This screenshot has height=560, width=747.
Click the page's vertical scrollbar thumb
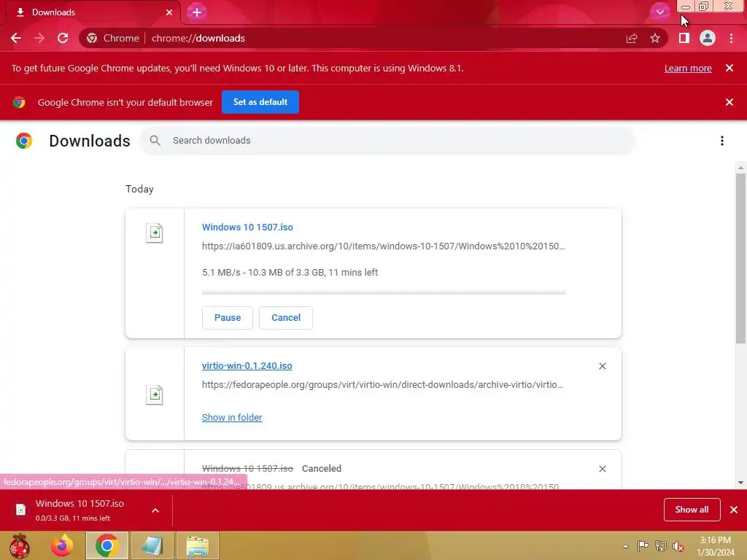click(740, 258)
